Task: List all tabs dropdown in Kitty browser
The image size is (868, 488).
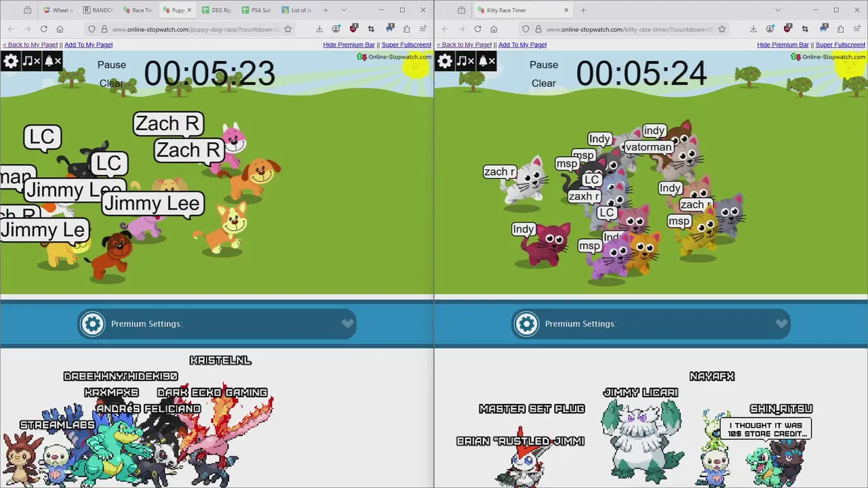Action: pos(778,10)
